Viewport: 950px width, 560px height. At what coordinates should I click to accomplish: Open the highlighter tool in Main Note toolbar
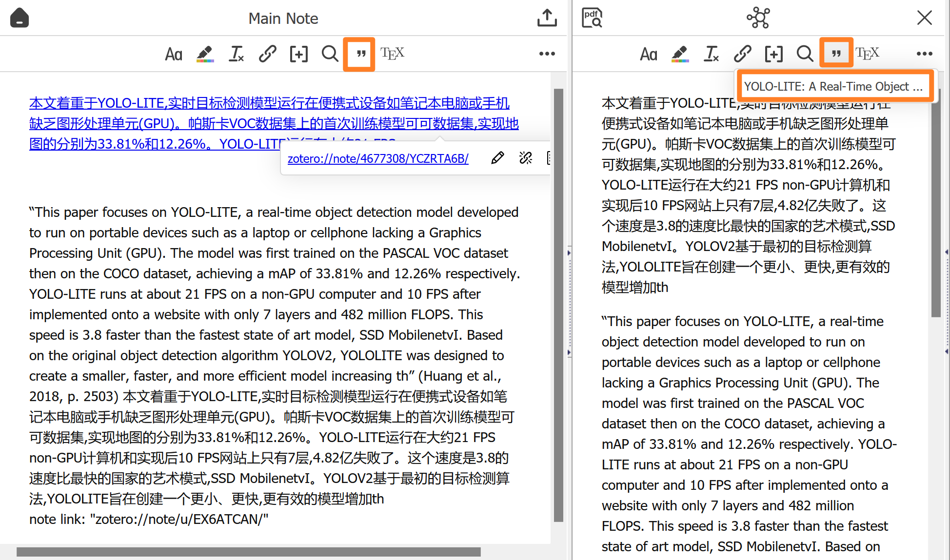tap(205, 54)
